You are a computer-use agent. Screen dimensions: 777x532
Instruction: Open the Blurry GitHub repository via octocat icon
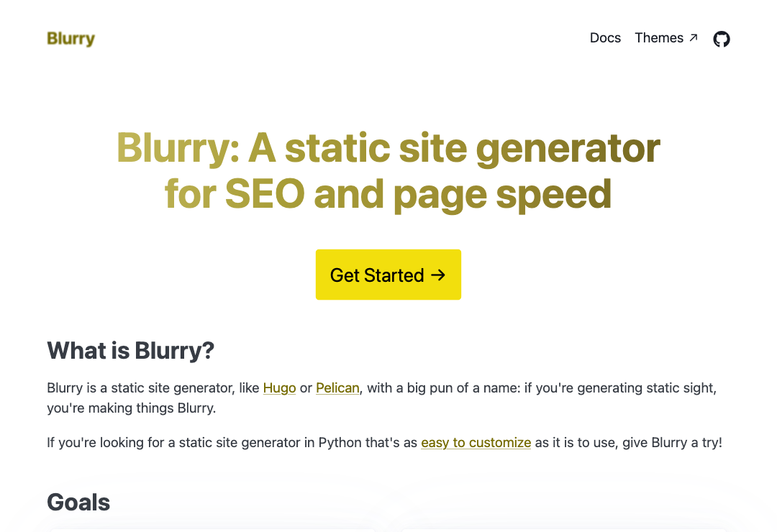(x=722, y=39)
